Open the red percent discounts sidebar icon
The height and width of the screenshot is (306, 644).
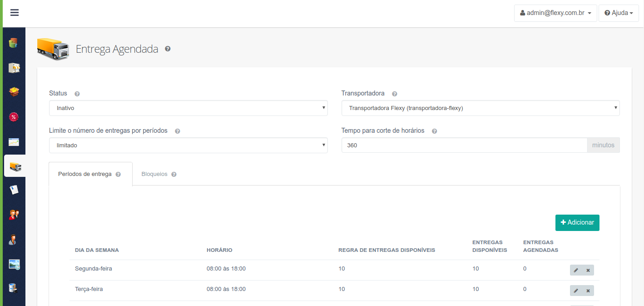(x=14, y=117)
